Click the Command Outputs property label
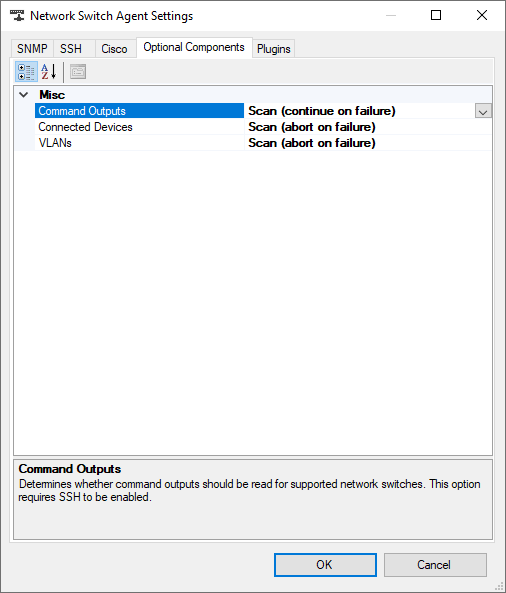This screenshot has width=506, height=593. 82,111
